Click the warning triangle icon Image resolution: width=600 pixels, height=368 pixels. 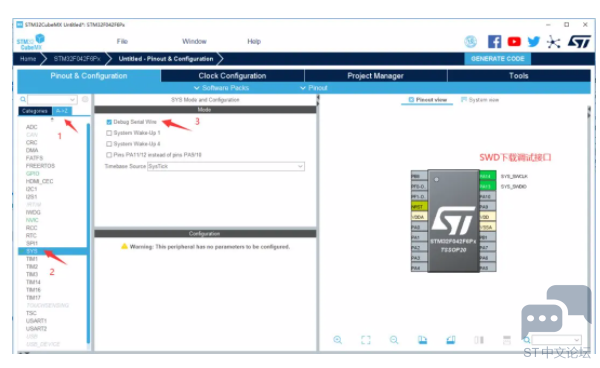[124, 246]
